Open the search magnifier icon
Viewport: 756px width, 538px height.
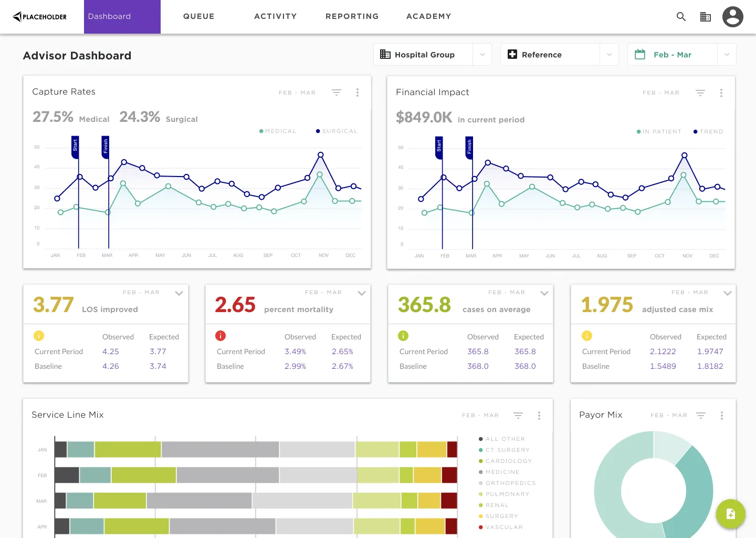pos(681,17)
